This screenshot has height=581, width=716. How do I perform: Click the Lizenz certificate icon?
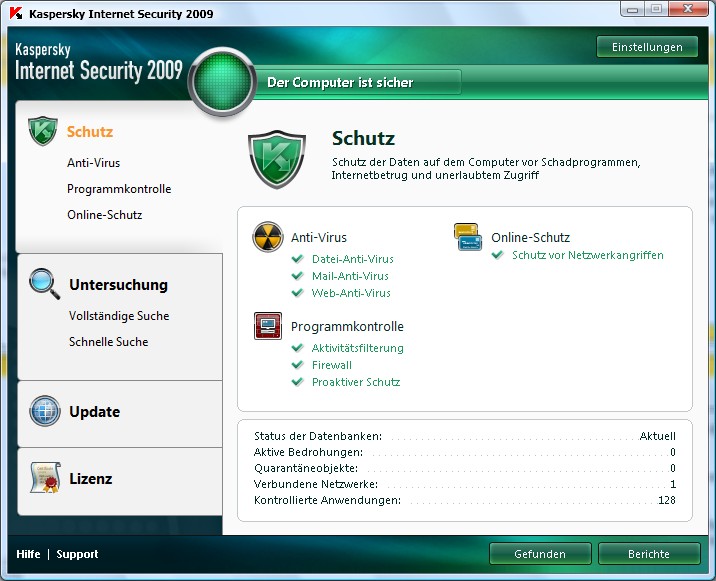pyautogui.click(x=45, y=477)
